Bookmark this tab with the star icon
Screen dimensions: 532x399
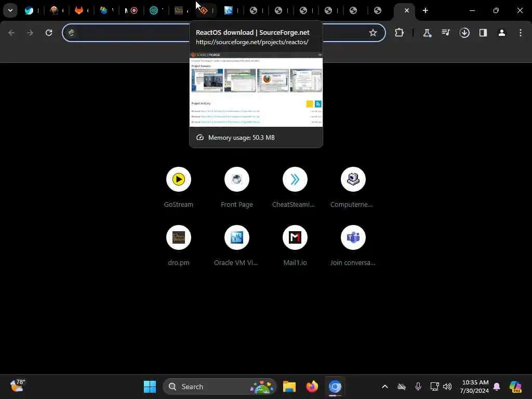(x=373, y=33)
